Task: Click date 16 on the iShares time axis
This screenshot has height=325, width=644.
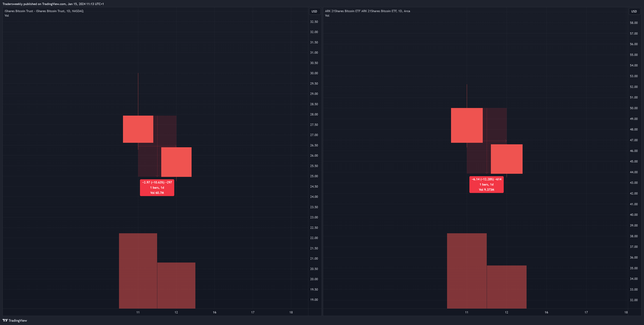Action: pyautogui.click(x=214, y=312)
